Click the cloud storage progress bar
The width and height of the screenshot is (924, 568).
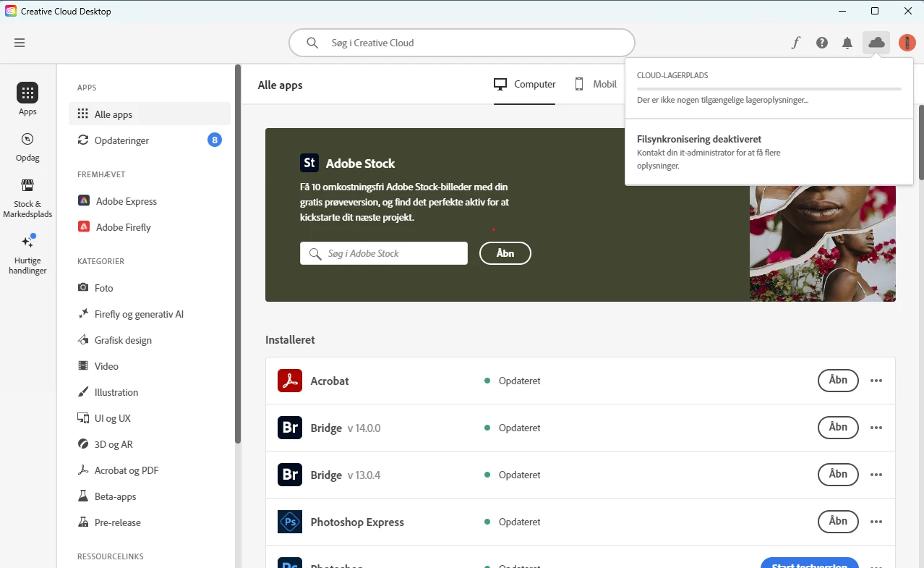coord(769,88)
